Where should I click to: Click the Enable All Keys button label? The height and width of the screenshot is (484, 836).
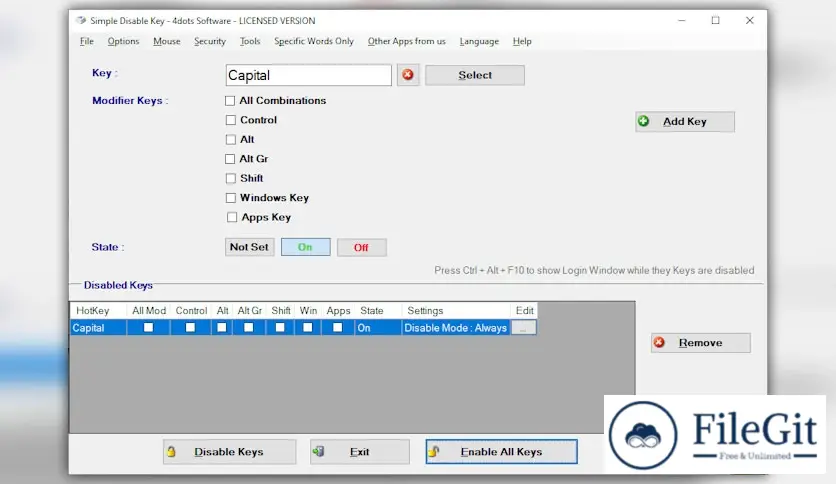coord(501,452)
